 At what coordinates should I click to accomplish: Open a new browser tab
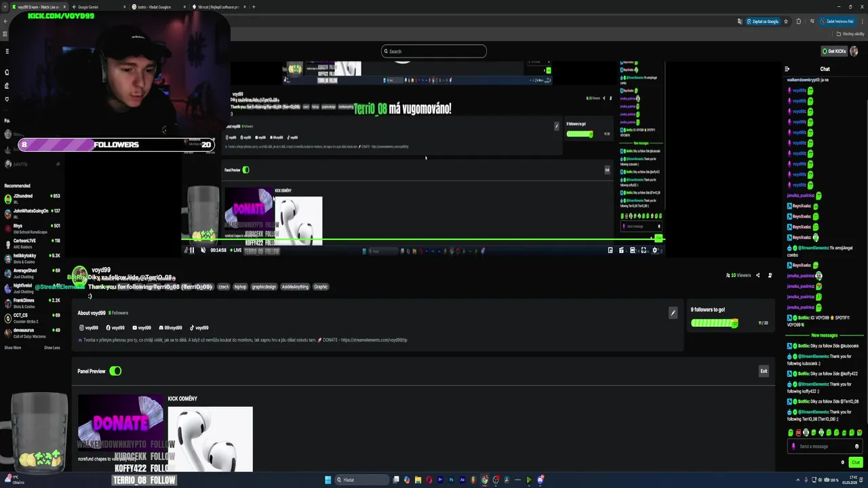coord(254,7)
